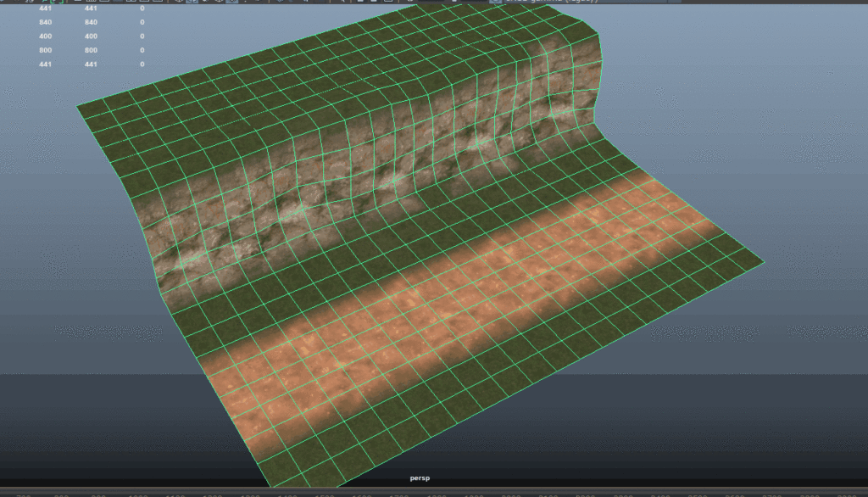Toggle the Textured display icon in panel toolbar

[x=232, y=3]
